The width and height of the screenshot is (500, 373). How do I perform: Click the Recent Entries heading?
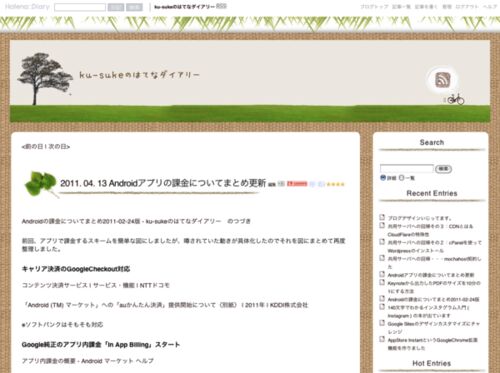click(432, 193)
